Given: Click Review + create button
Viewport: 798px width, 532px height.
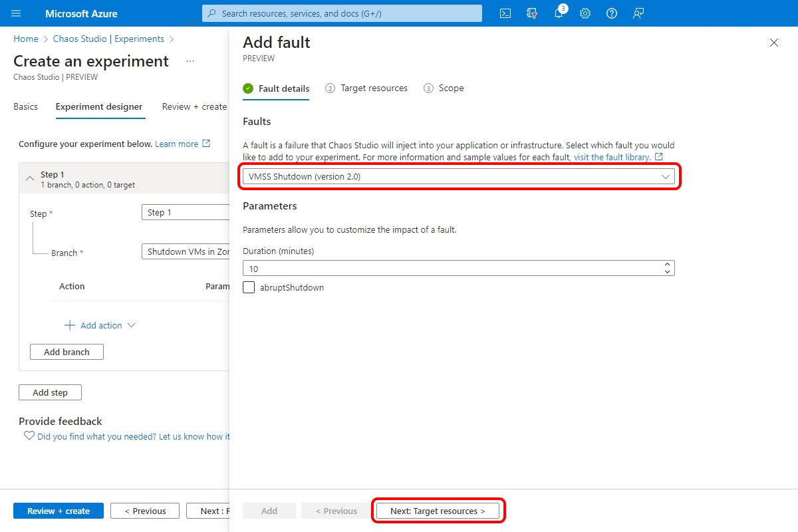Looking at the screenshot, I should coord(58,511).
